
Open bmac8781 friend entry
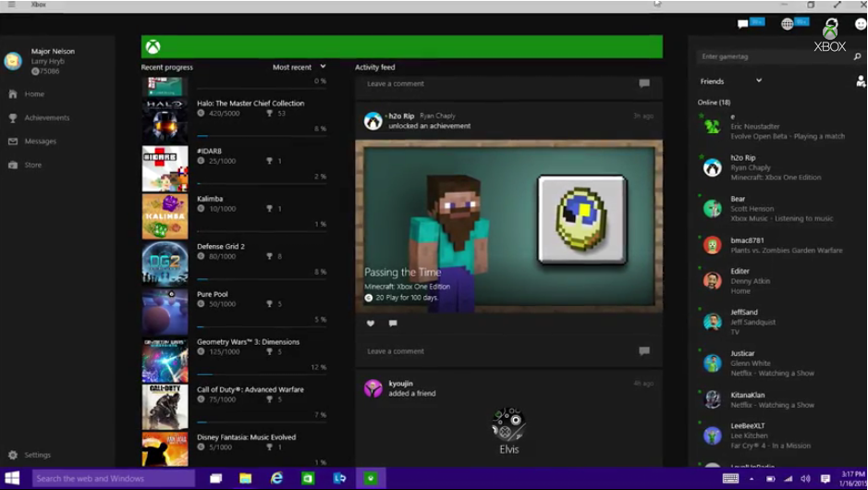[x=775, y=245]
